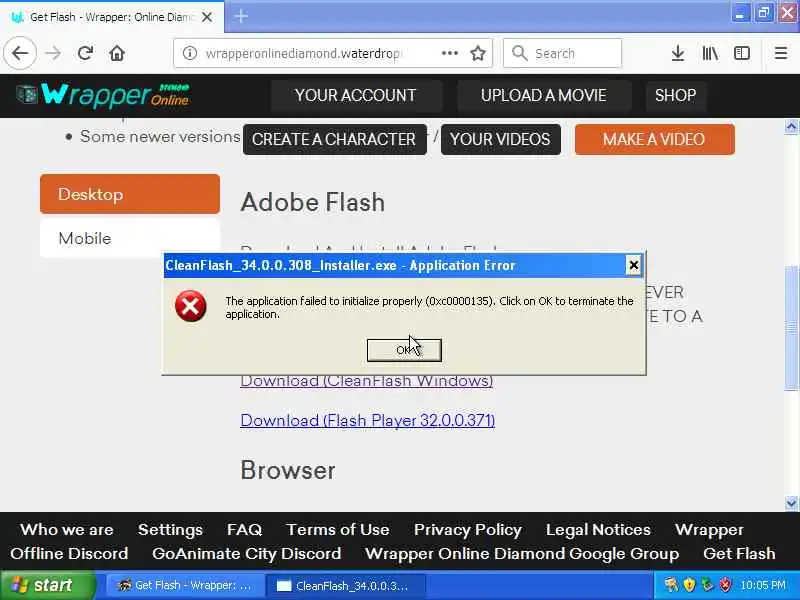Open GoAnimate City Discord footer link
This screenshot has height=600, width=800.
point(246,554)
